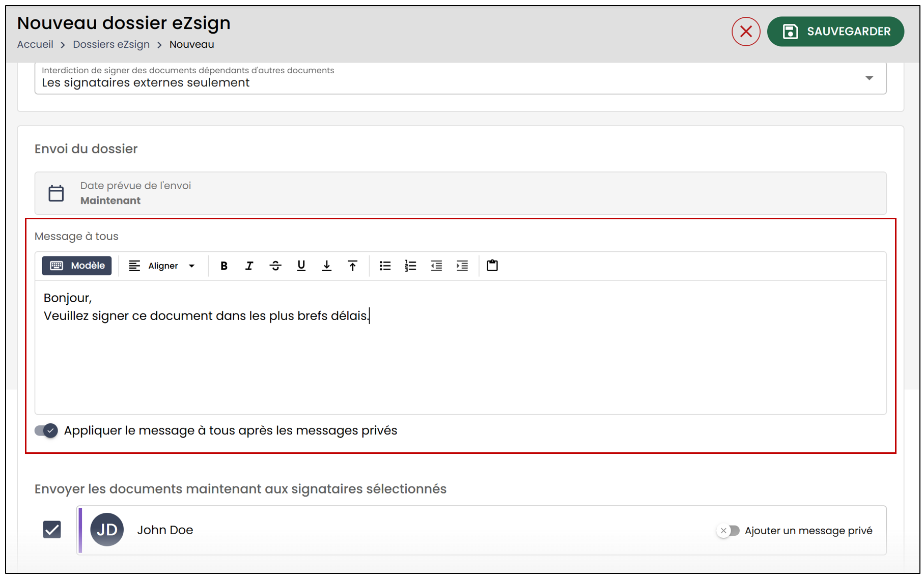
Task: Decrease the text indent
Action: [436, 266]
